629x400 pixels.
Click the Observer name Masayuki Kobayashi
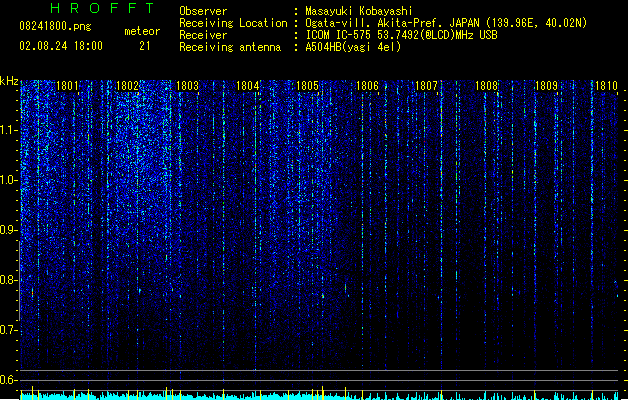(x=359, y=11)
